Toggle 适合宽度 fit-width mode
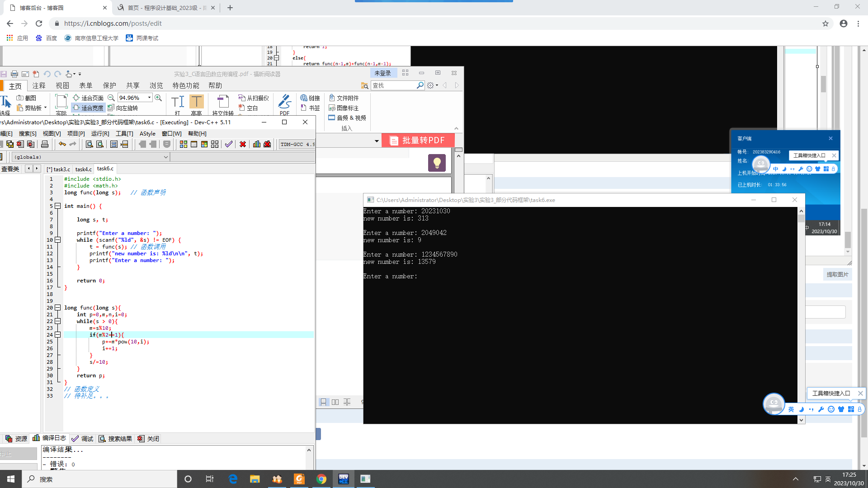The width and height of the screenshot is (868, 488). click(88, 108)
